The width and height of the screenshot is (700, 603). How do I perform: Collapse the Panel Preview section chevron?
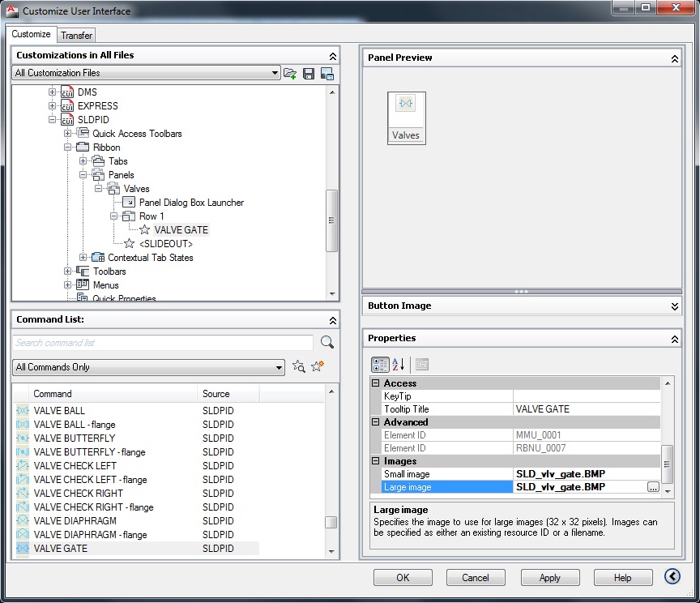[673, 58]
